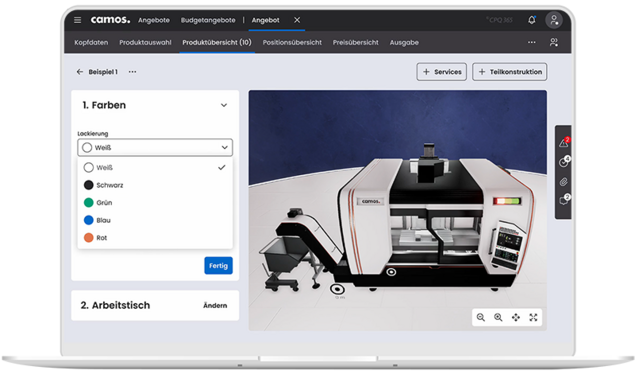The height and width of the screenshot is (374, 635).
Task: Open comments icon in right sidebar
Action: (x=564, y=200)
